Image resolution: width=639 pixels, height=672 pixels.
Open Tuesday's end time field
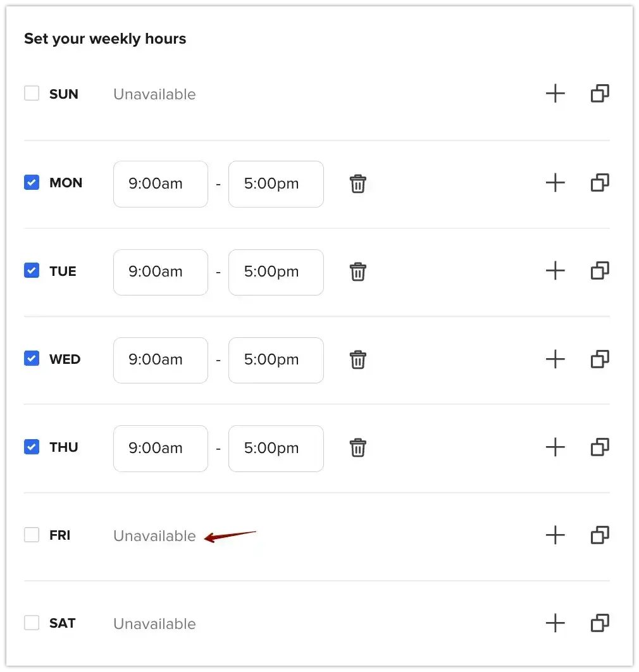tap(276, 271)
